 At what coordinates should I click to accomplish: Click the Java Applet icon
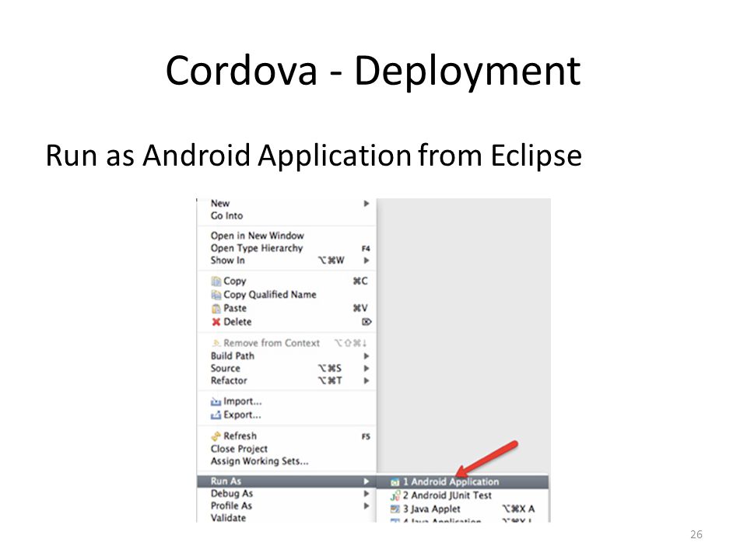395,509
